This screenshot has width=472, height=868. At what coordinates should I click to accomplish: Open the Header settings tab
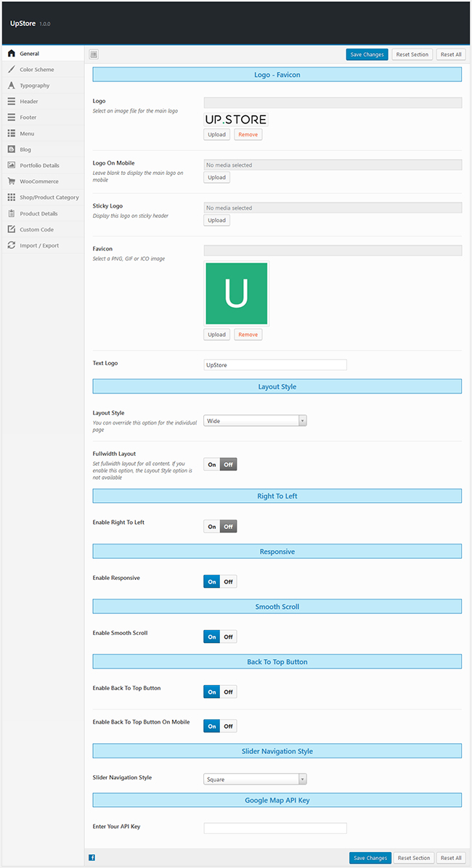pos(29,102)
